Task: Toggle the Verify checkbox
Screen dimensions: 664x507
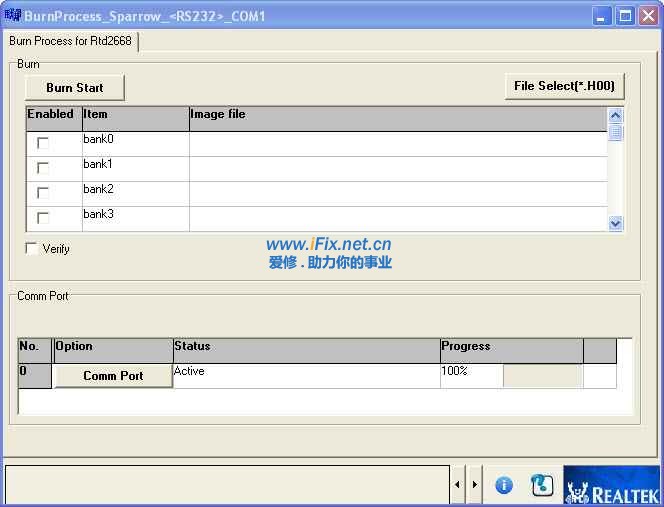Action: pos(32,248)
